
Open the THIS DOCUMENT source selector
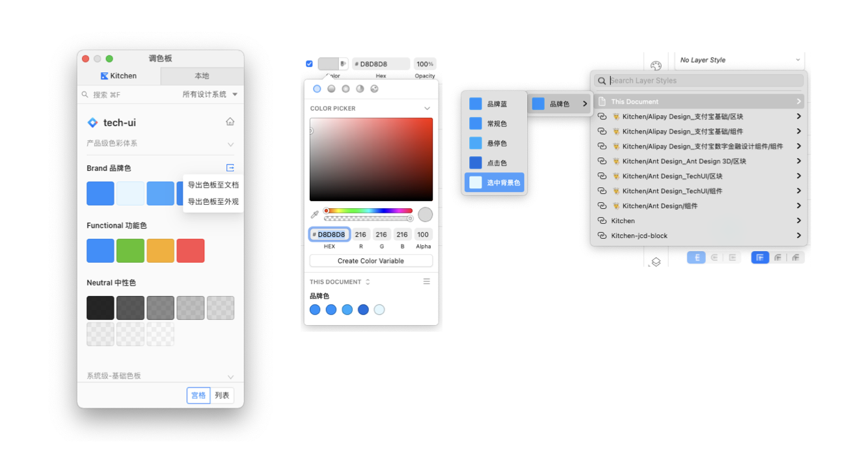[x=340, y=282]
